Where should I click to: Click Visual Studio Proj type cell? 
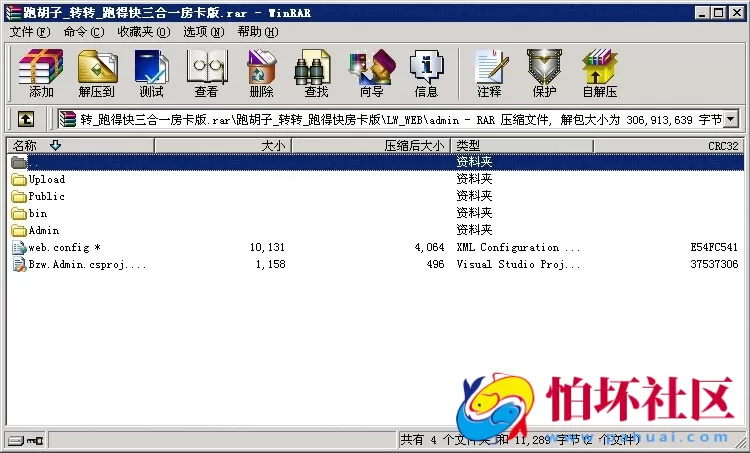coord(518,265)
